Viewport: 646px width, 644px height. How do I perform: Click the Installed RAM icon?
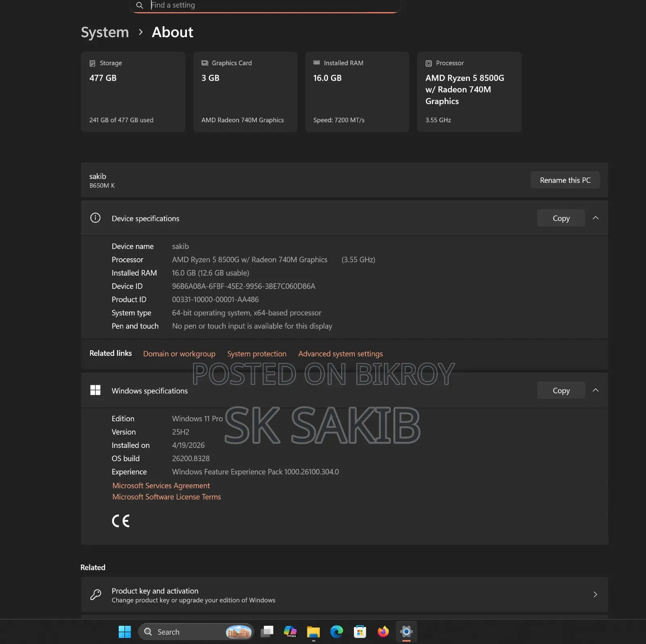click(317, 63)
